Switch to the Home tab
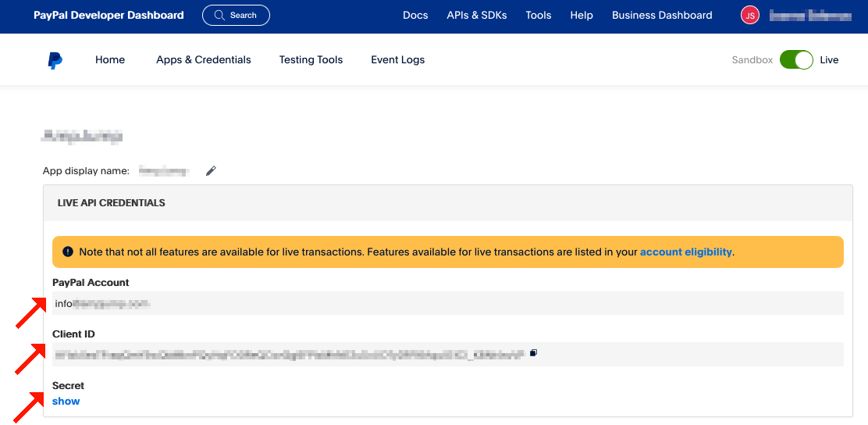868x425 pixels. click(110, 60)
